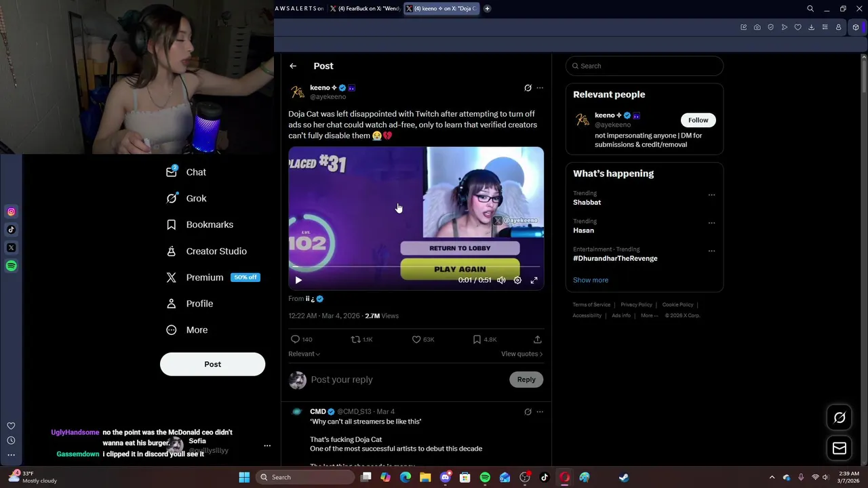Open Instagram in browser left sidebar
Viewport: 868px width, 488px height.
(x=11, y=212)
